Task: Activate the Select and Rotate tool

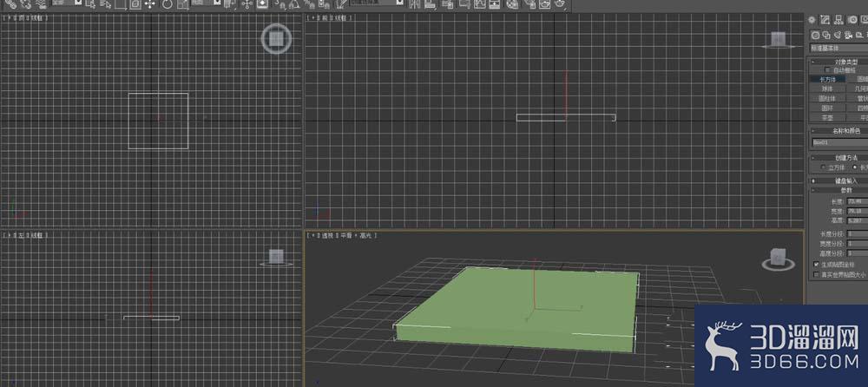Action: click(x=167, y=4)
